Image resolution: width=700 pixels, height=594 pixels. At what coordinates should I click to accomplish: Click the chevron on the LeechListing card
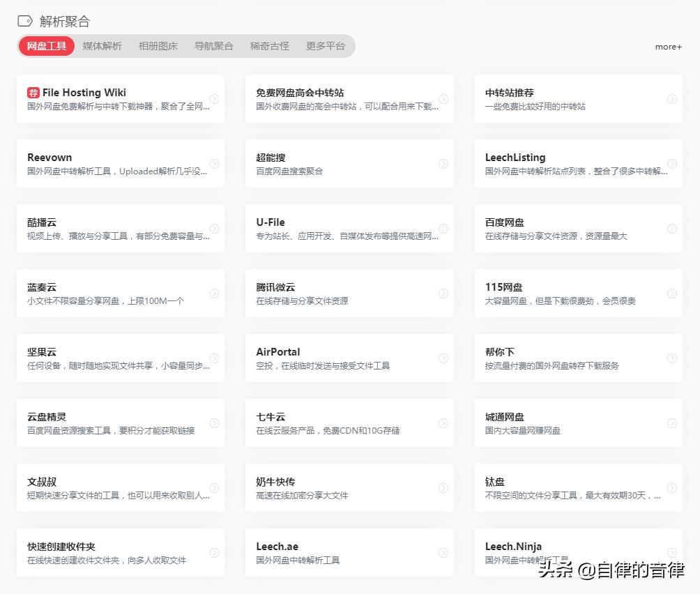671,163
